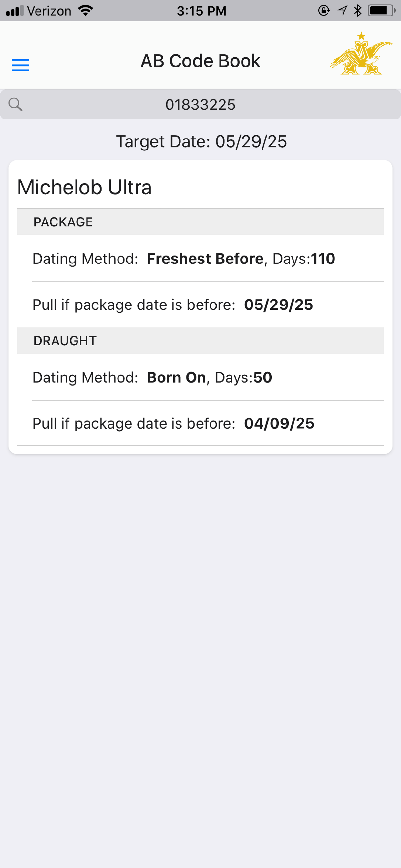Open the hamburger menu
The height and width of the screenshot is (868, 401).
tap(21, 65)
